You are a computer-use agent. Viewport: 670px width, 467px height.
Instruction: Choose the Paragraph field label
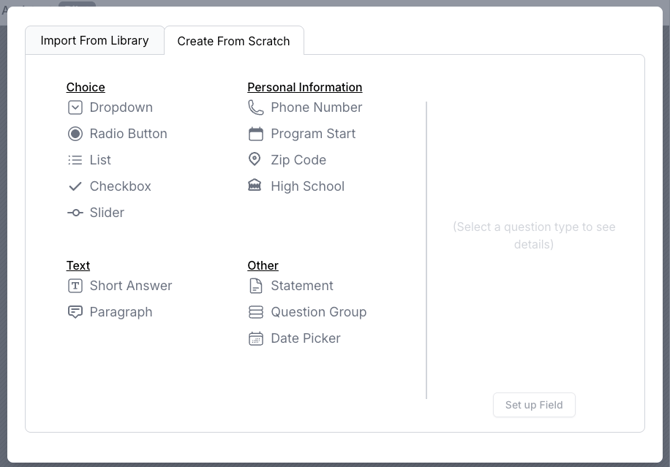point(121,312)
